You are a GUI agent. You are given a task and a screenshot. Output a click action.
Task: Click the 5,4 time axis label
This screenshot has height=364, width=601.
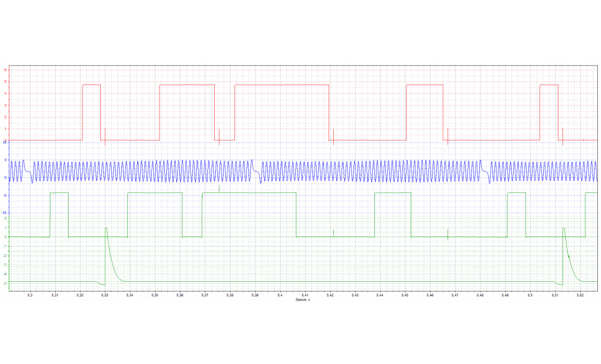(x=280, y=295)
